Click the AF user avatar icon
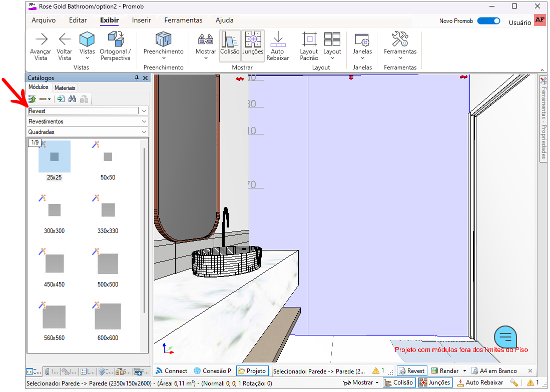 pos(540,20)
